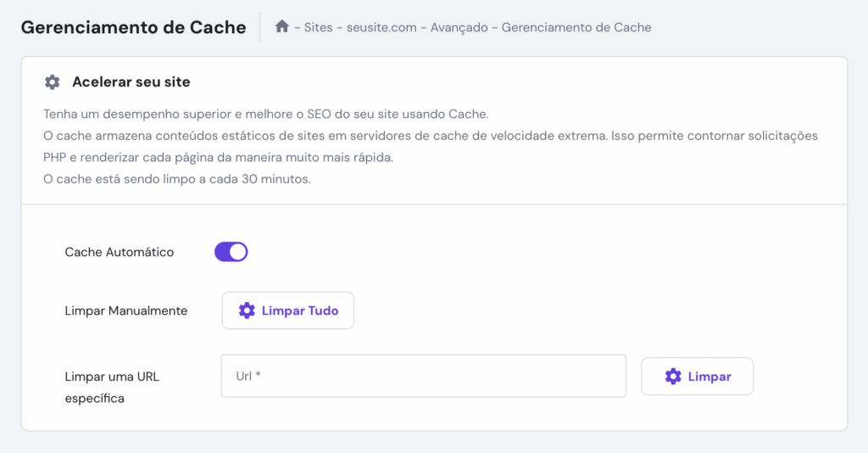Focus the Url input field

[x=423, y=376]
